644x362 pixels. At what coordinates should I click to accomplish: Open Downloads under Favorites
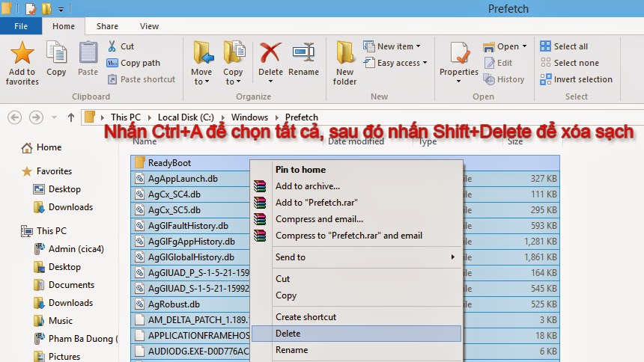(63, 207)
